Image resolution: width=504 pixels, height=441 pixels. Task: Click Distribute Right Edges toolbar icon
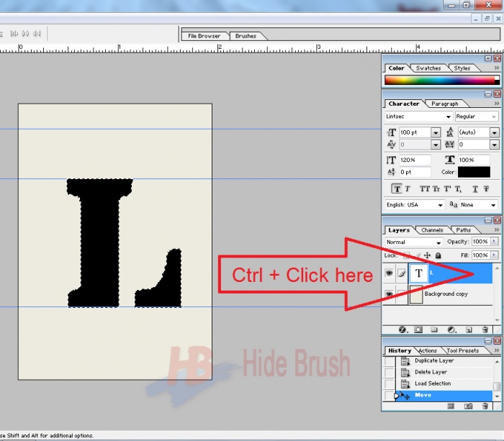pyautogui.click(x=37, y=33)
